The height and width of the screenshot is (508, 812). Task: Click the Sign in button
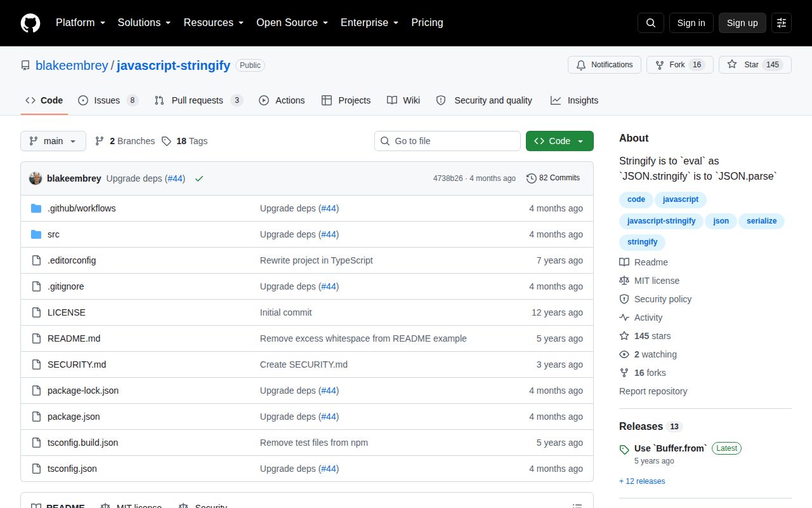click(x=691, y=23)
